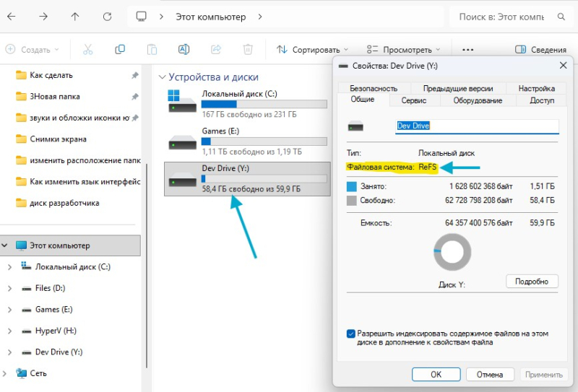Navigate up one folder level

pyautogui.click(x=75, y=17)
